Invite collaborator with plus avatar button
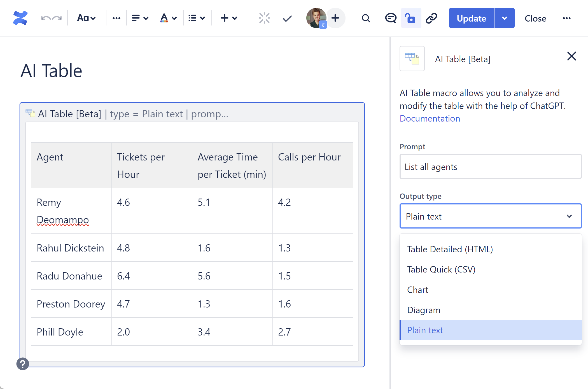 (335, 18)
